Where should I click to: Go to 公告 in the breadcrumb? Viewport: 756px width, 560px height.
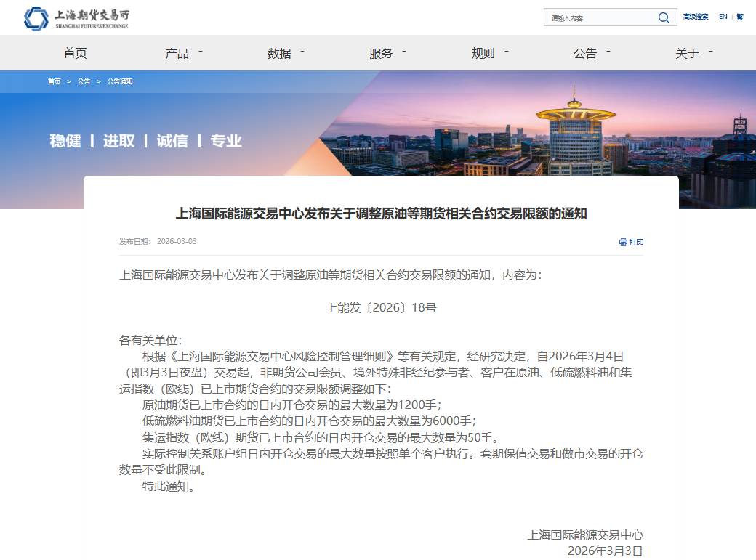84,81
